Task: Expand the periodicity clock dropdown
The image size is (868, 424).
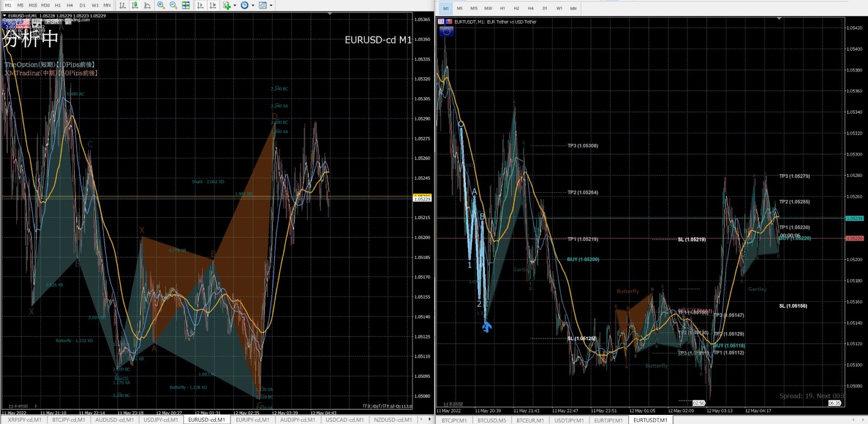Action: point(253,5)
